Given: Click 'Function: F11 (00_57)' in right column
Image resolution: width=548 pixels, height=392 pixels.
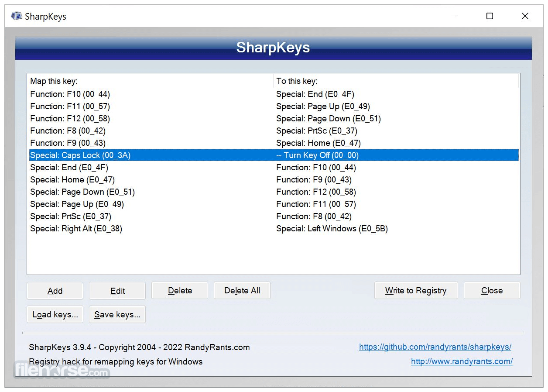Looking at the screenshot, I should [x=316, y=204].
